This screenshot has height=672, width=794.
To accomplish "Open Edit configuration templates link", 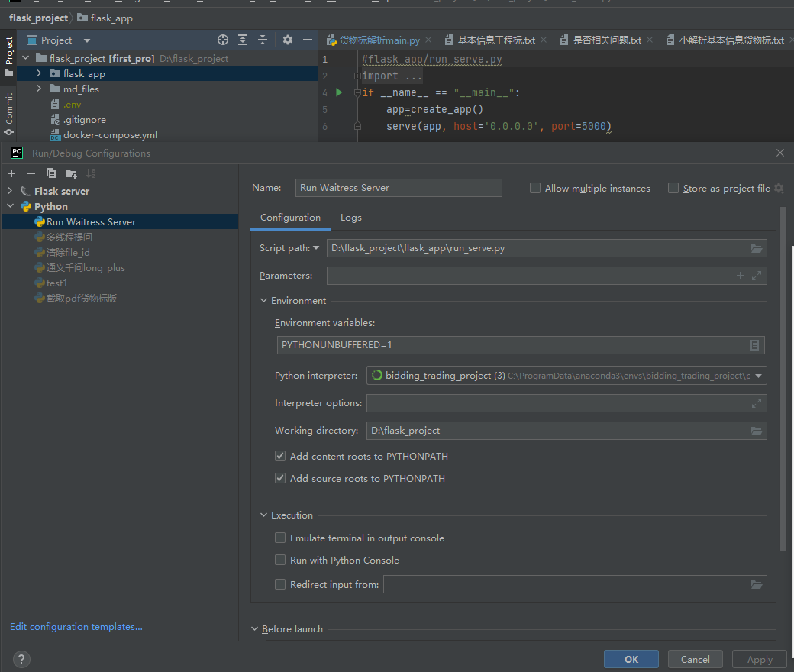I will click(x=76, y=627).
